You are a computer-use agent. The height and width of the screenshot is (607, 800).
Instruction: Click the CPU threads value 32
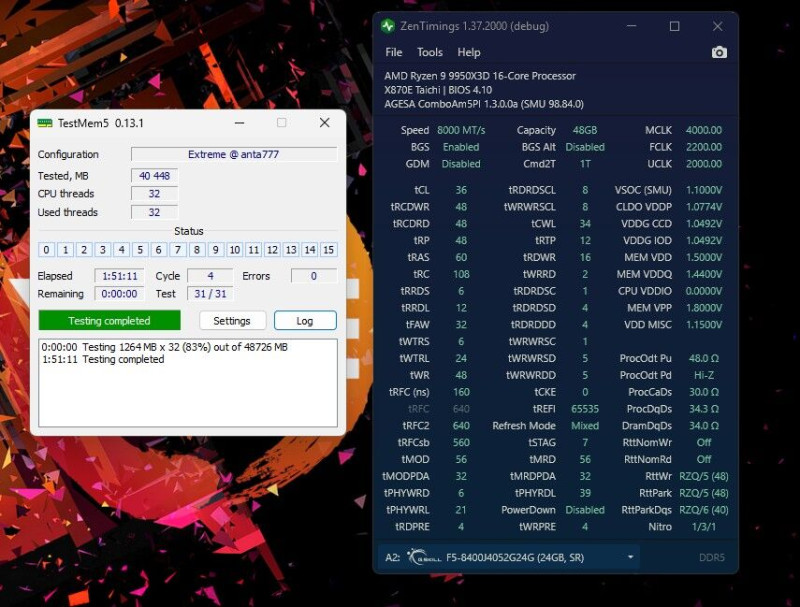[154, 194]
